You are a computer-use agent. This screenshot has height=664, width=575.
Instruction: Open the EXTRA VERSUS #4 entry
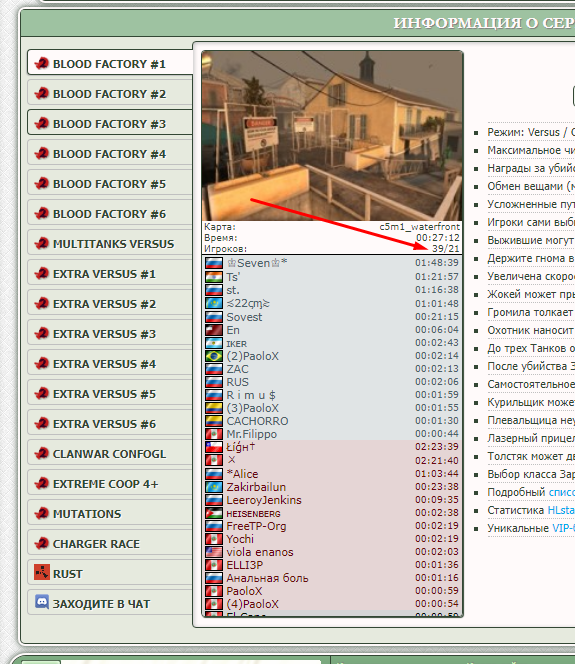pyautogui.click(x=111, y=363)
